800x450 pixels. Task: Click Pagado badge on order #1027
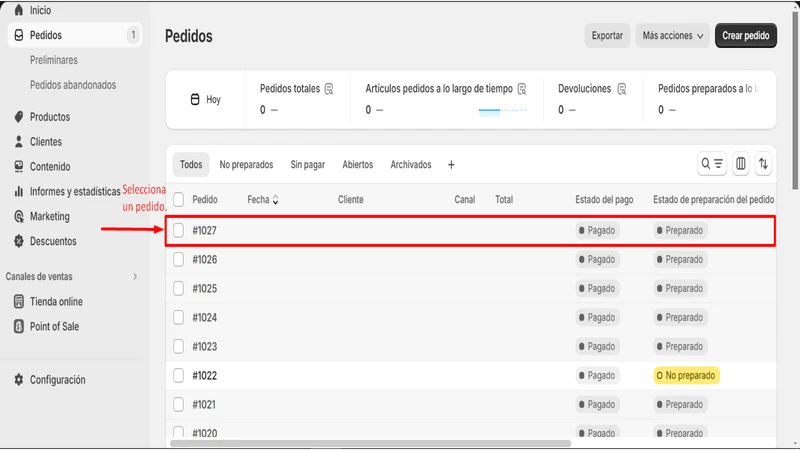coord(597,231)
